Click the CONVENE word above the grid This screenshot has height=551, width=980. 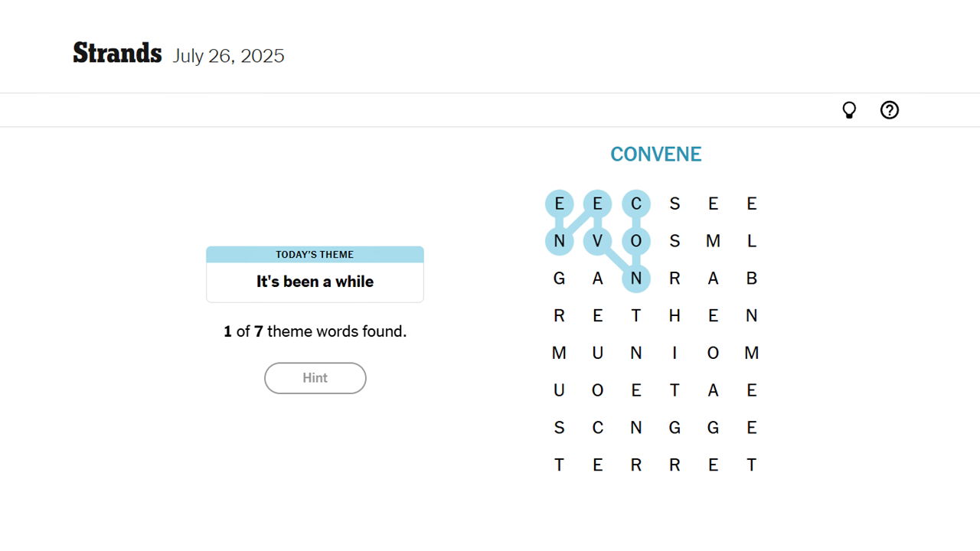click(655, 155)
